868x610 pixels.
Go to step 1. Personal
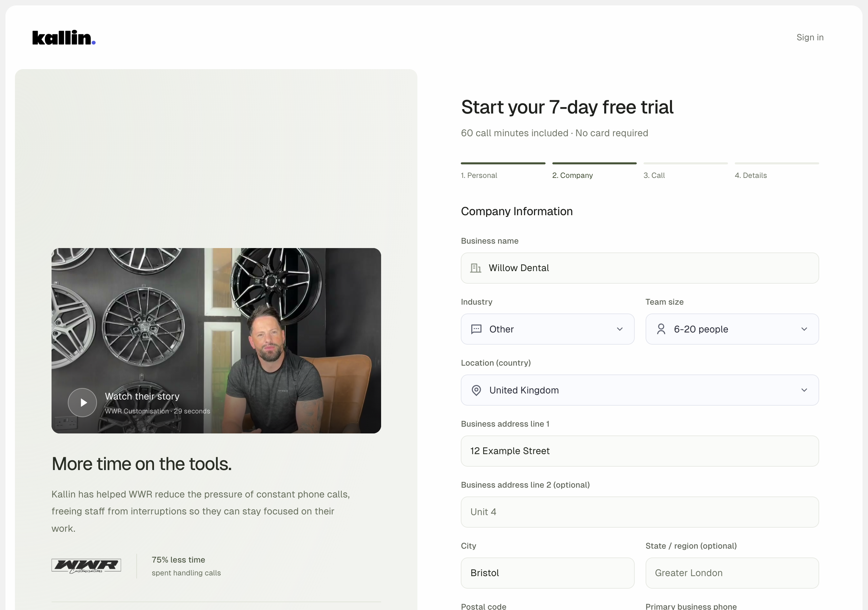pyautogui.click(x=479, y=175)
